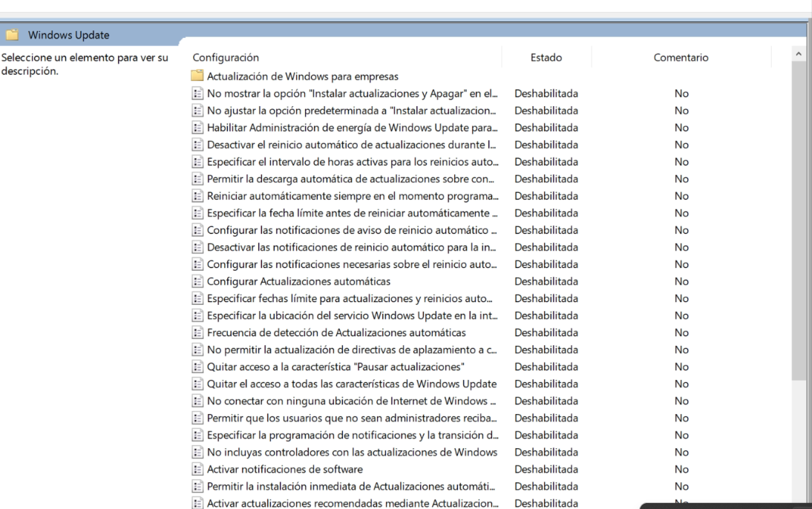Screen dimensions: 812x509
Task: Select the icon for 'Frecuencia de detección de Actualizaciones automáticas'
Action: pyautogui.click(x=198, y=332)
